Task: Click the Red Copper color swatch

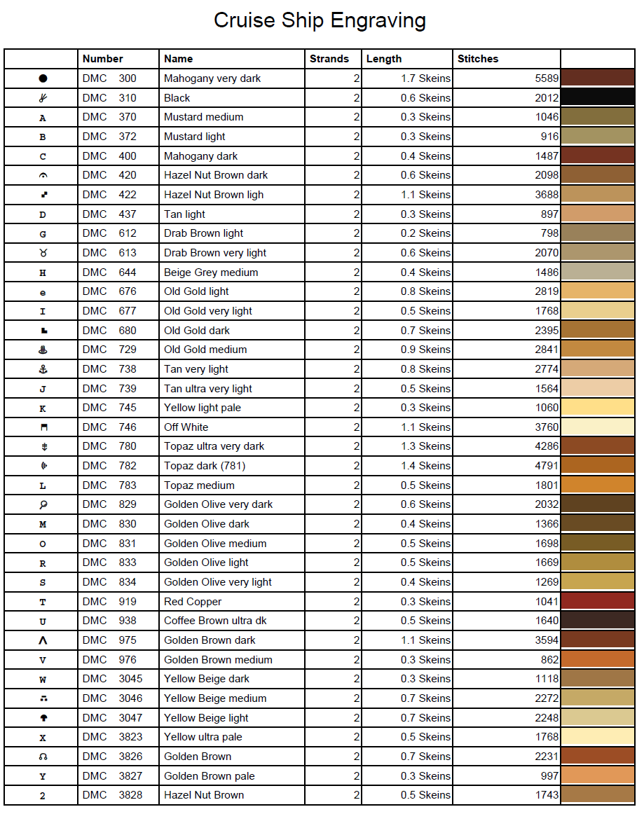Action: click(598, 601)
